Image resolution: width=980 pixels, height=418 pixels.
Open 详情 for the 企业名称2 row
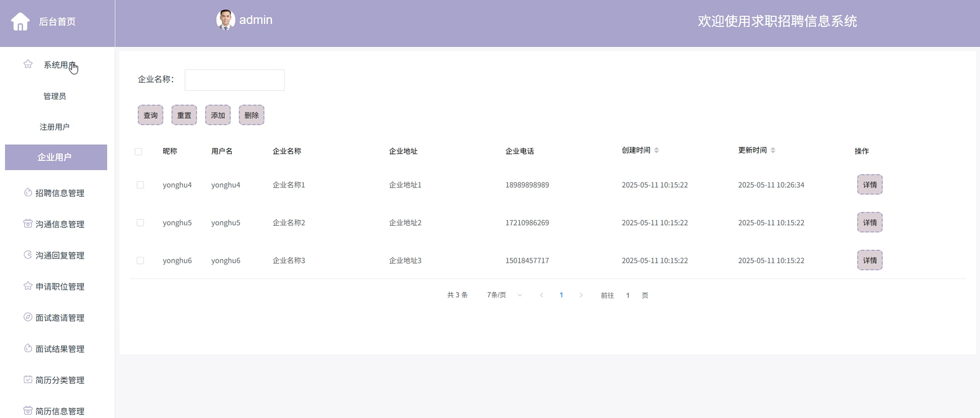[x=869, y=222]
